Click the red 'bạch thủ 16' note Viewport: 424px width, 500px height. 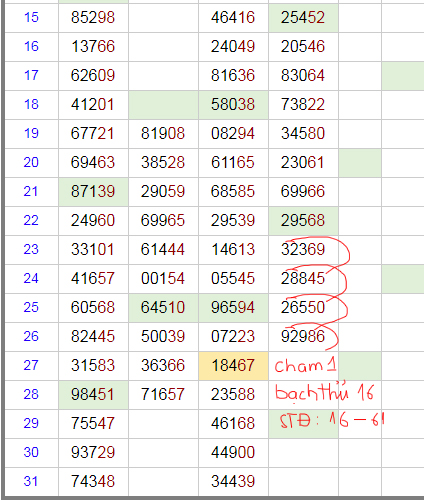coord(324,393)
